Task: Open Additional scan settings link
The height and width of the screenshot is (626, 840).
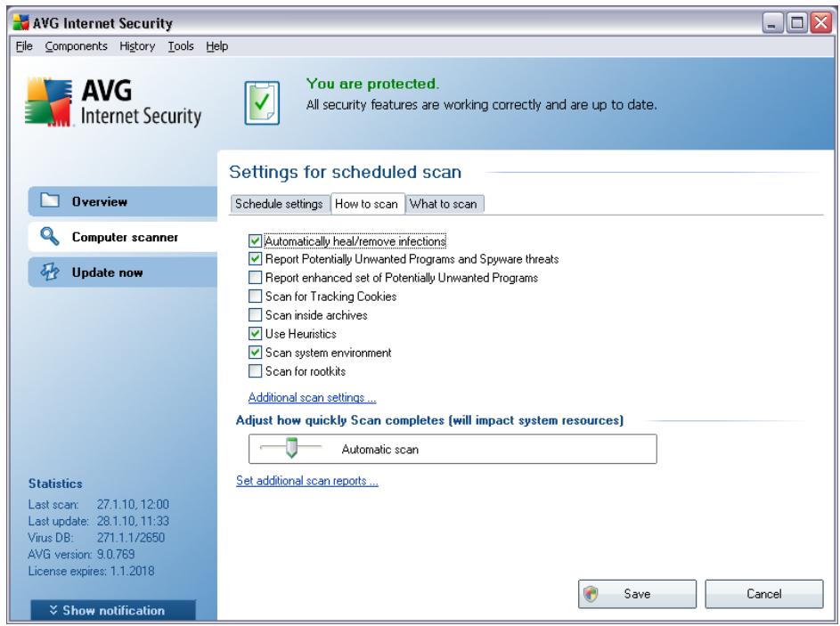Action: click(312, 397)
